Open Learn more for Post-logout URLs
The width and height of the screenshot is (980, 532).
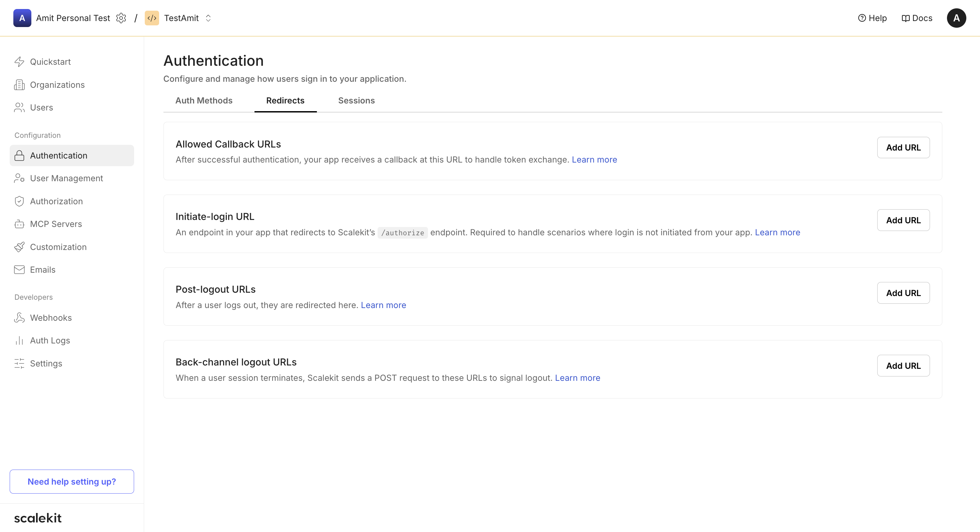(384, 305)
